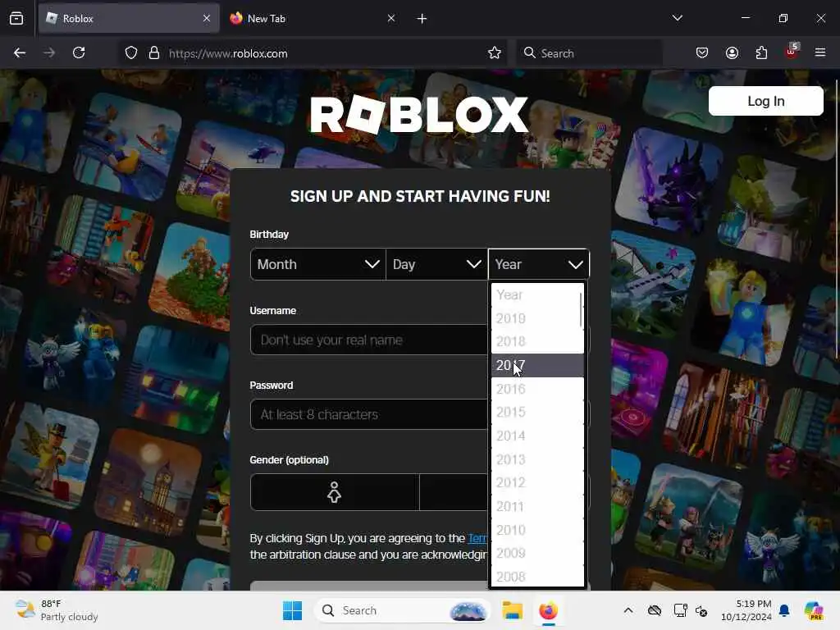Select 2008 in the year list
The image size is (840, 630).
[x=537, y=577]
